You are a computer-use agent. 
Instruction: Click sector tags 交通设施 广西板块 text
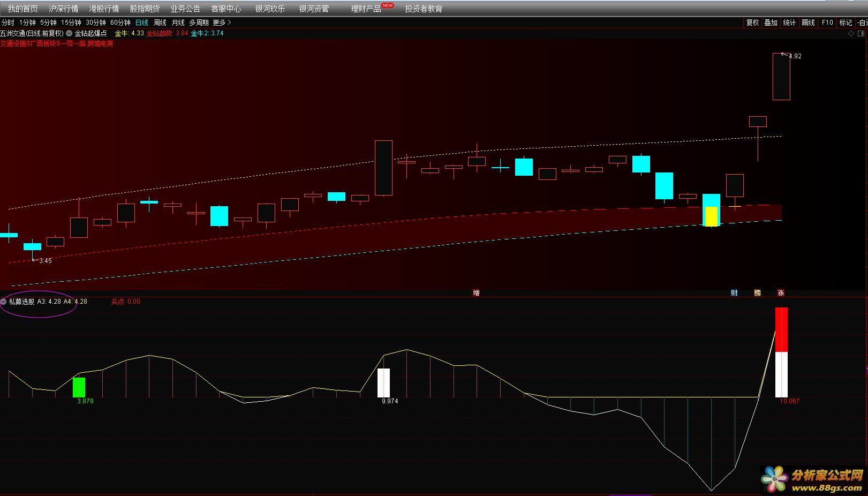(x=57, y=44)
